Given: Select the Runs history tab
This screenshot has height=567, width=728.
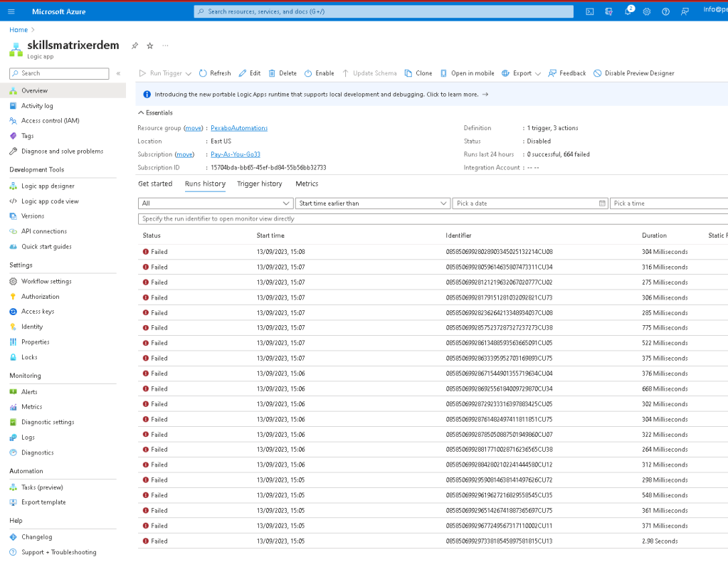Looking at the screenshot, I should pos(205,184).
